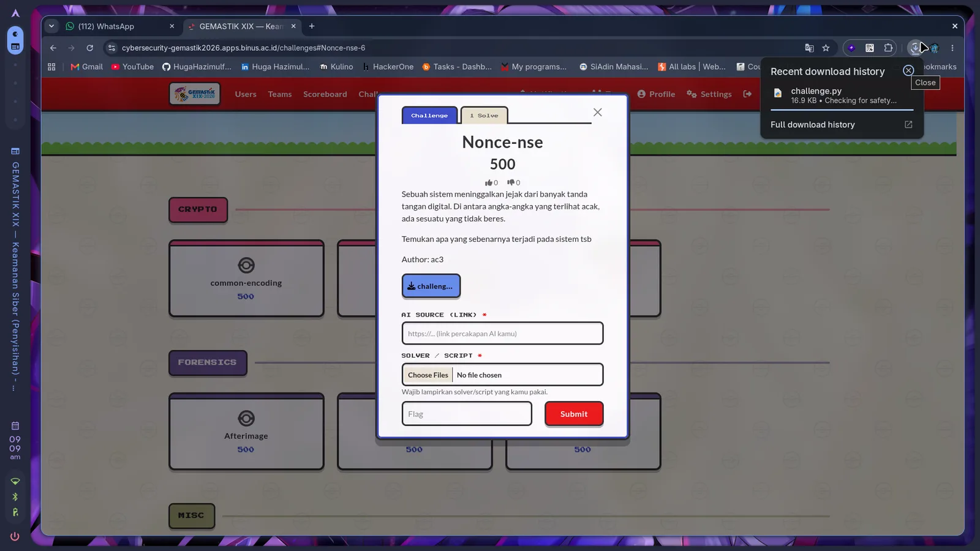Submit the flag
This screenshot has width=980, height=551.
(x=574, y=414)
